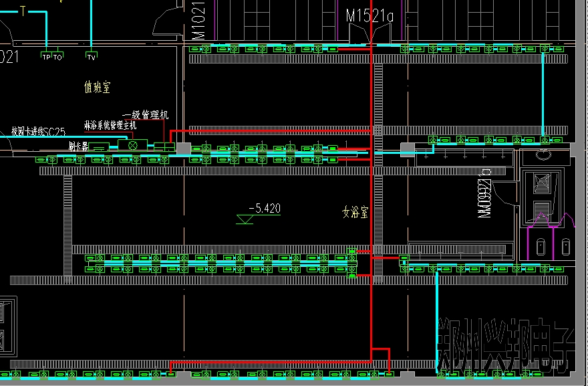Select the 女浴室 room label
Viewport: 588px width, 386px height.
[355, 213]
